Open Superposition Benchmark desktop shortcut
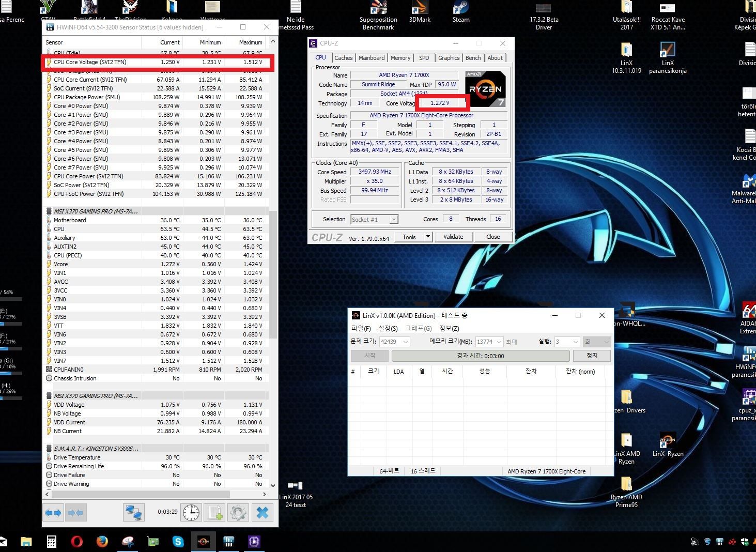The height and width of the screenshot is (552, 756). pos(378,16)
